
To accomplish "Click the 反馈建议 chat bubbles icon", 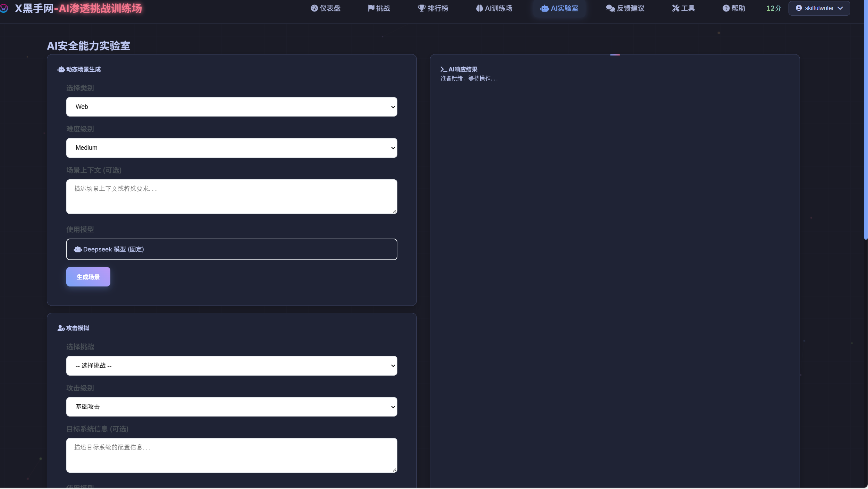I will (610, 8).
